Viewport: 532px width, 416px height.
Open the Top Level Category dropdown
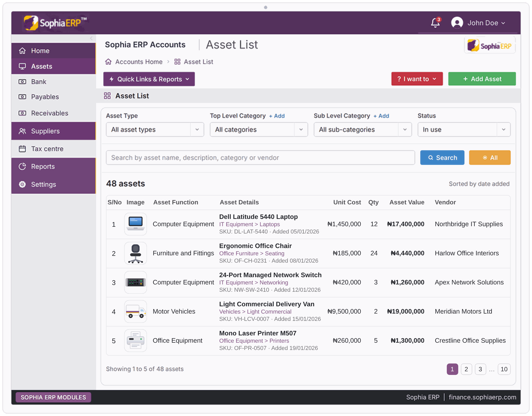(259, 129)
